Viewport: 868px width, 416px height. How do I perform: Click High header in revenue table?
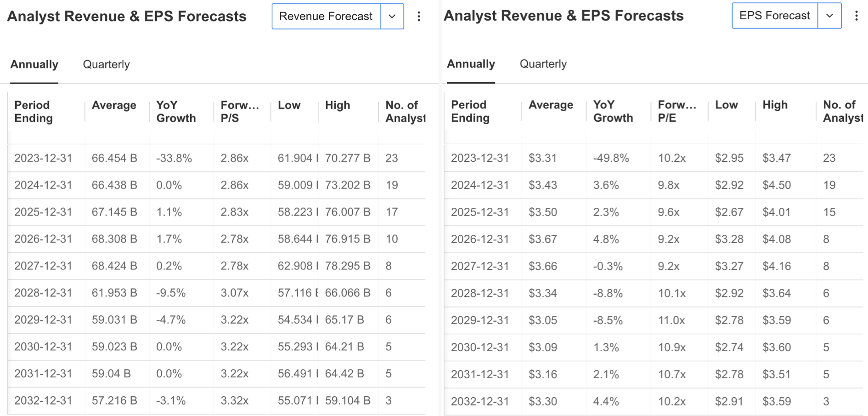(x=338, y=105)
